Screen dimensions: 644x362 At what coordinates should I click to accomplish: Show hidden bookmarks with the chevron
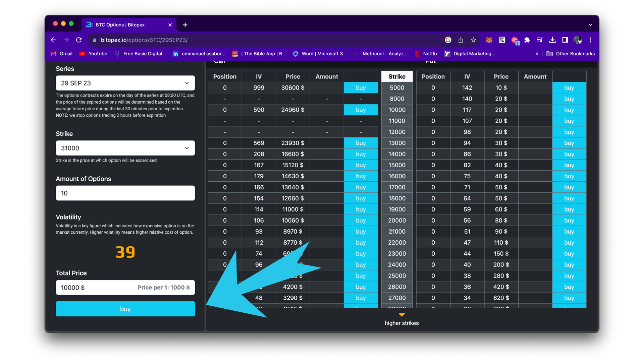coord(537,54)
